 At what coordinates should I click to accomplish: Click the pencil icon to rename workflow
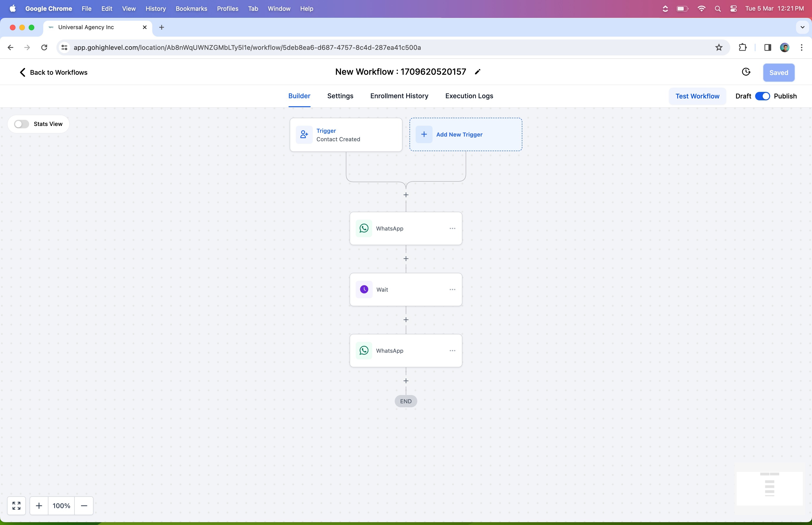(477, 72)
